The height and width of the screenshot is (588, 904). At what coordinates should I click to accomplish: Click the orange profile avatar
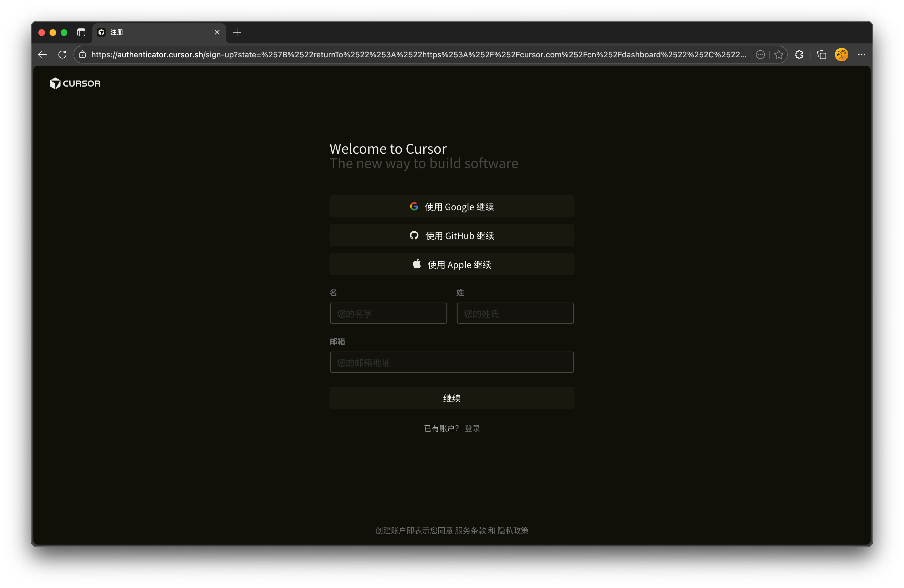pos(841,55)
